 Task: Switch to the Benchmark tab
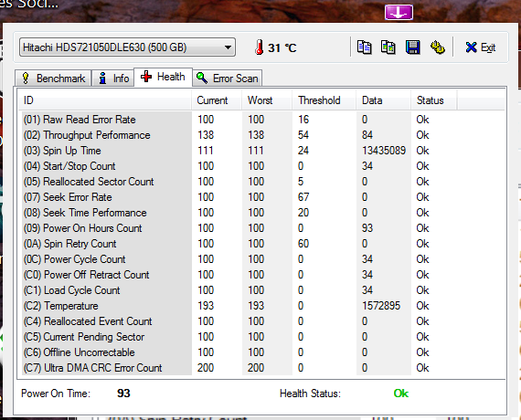coord(53,79)
